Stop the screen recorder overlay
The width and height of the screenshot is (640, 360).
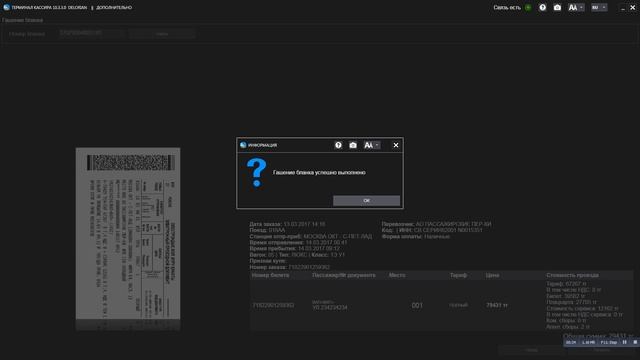point(635,342)
